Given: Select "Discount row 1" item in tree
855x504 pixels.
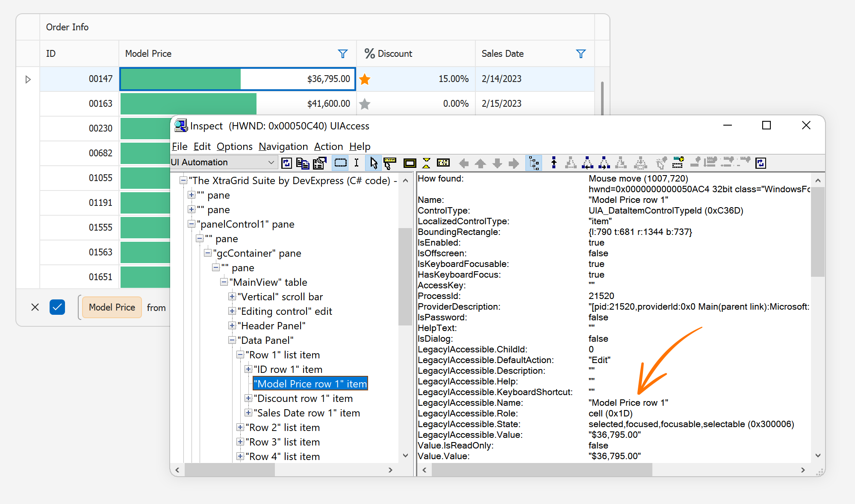Looking at the screenshot, I should pyautogui.click(x=303, y=399).
